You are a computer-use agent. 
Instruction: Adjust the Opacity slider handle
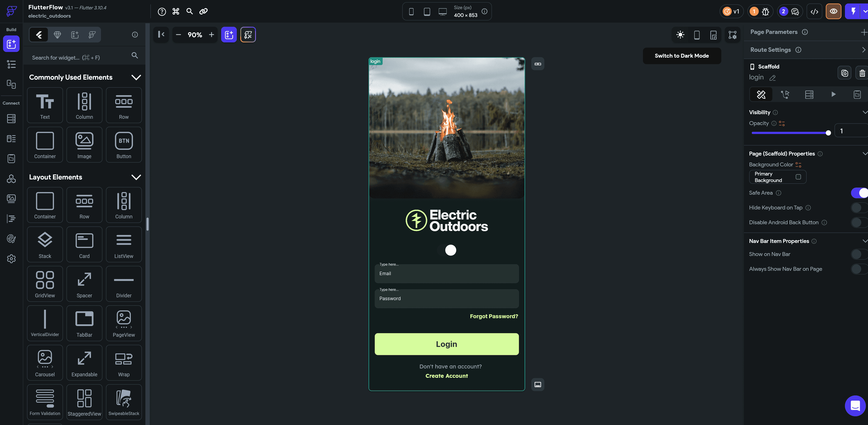pyautogui.click(x=828, y=133)
